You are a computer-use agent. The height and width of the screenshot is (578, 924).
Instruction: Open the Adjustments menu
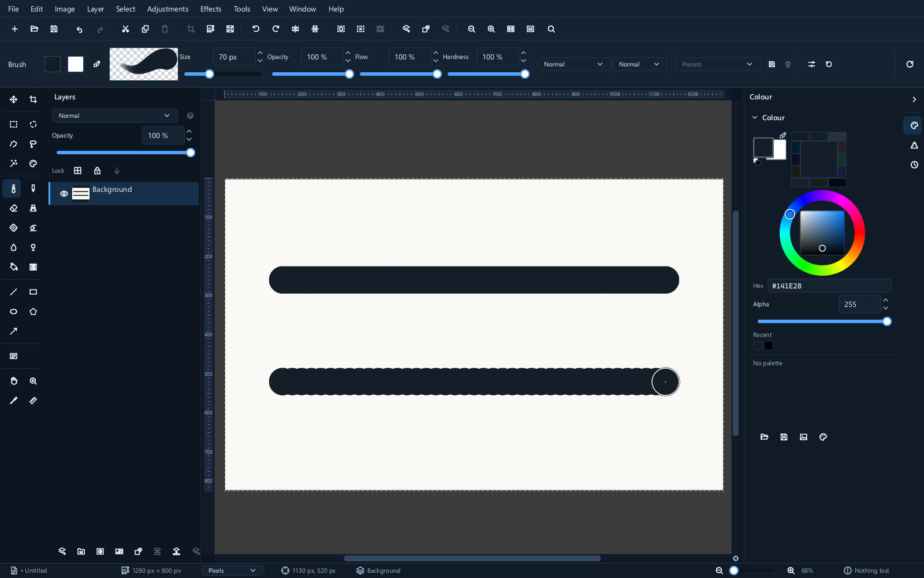167,9
